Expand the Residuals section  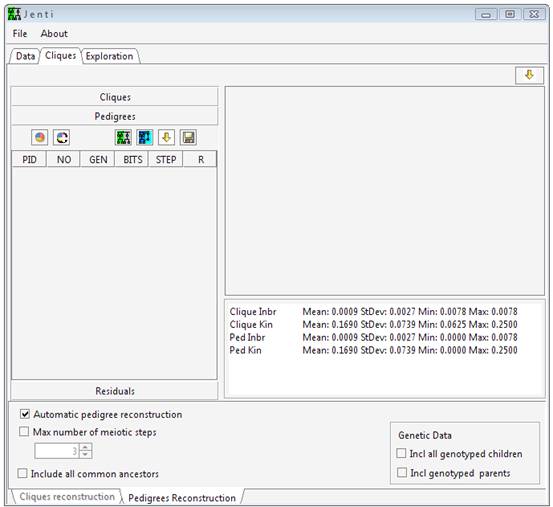coord(115,391)
